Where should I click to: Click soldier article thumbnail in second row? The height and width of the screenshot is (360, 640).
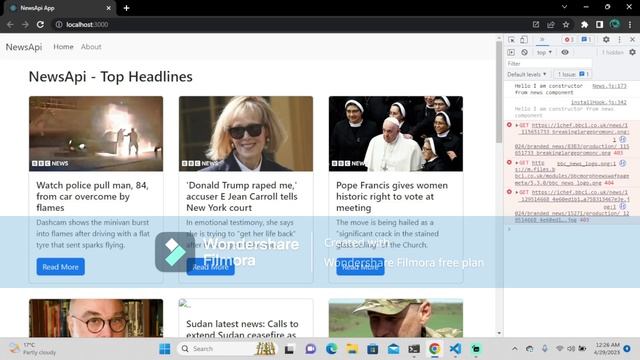[x=396, y=318]
